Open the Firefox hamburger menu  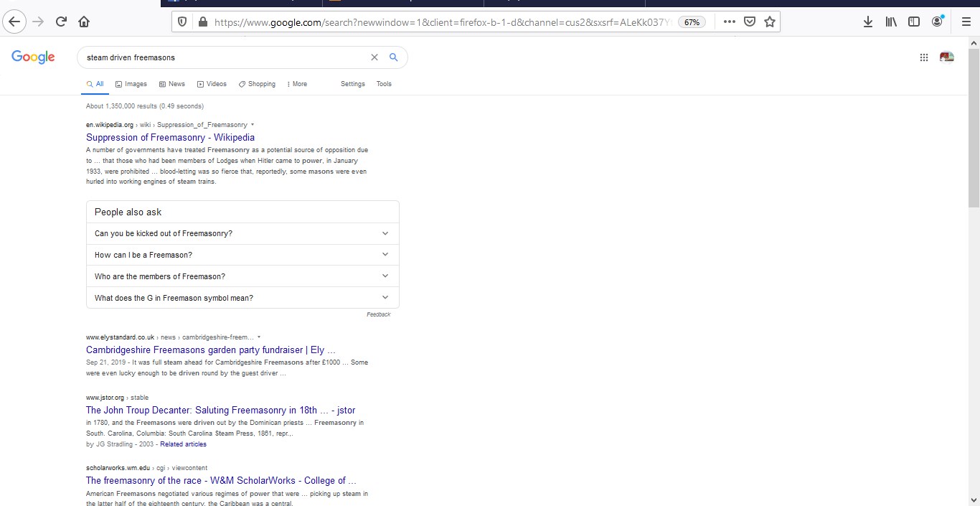pos(966,22)
